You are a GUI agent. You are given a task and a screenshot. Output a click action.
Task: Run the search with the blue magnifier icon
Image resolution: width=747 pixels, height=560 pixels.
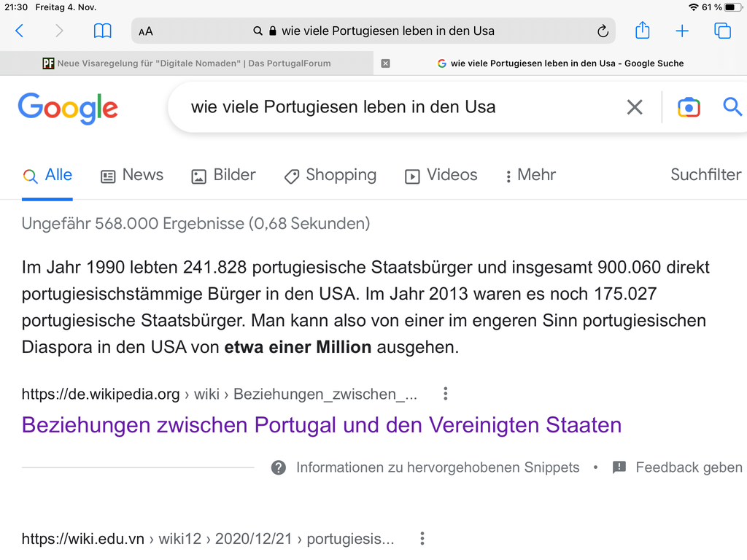732,106
